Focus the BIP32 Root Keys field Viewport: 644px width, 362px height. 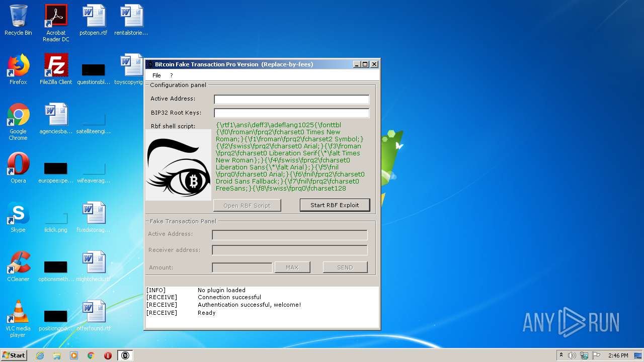[292, 113]
